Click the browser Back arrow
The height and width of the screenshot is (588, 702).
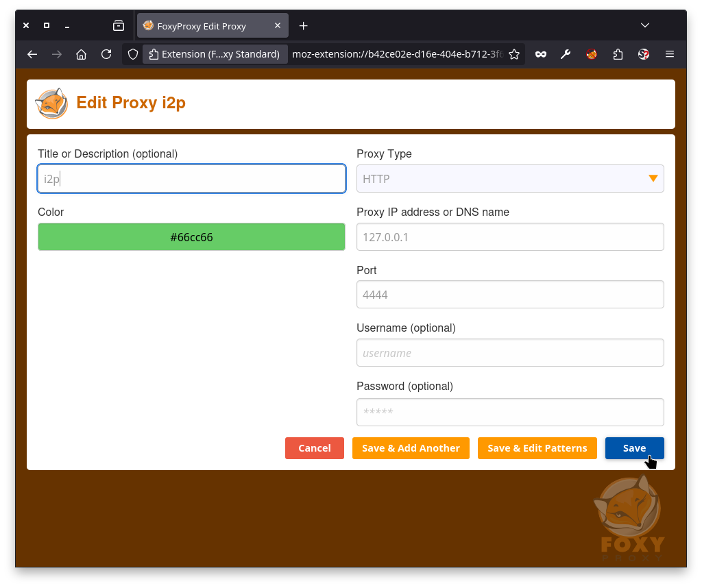pos(32,54)
